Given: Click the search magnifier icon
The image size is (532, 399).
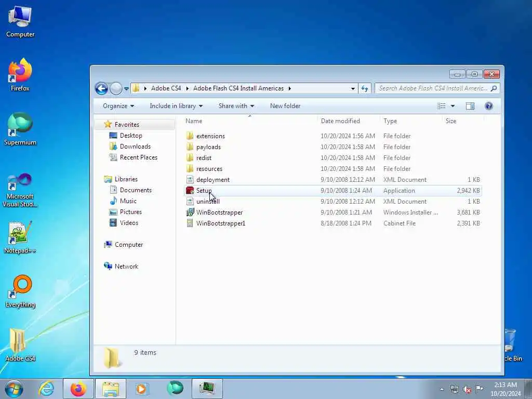Looking at the screenshot, I should [494, 88].
